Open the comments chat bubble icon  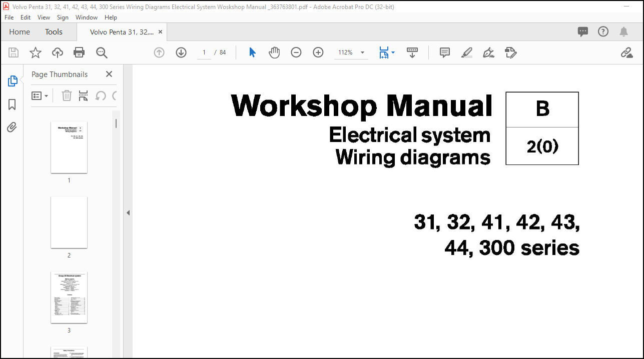(583, 31)
